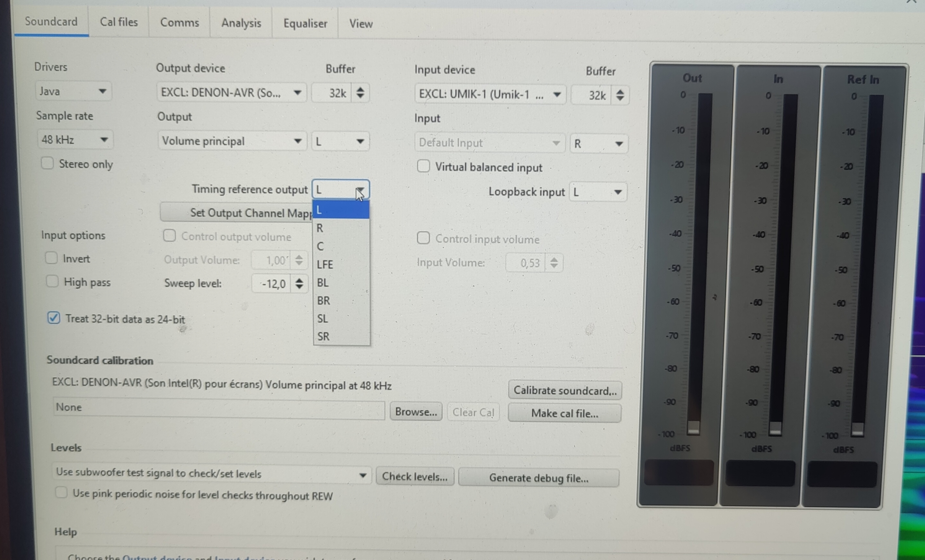The height and width of the screenshot is (560, 925).
Task: Open the Equaliser tab
Action: pos(305,23)
